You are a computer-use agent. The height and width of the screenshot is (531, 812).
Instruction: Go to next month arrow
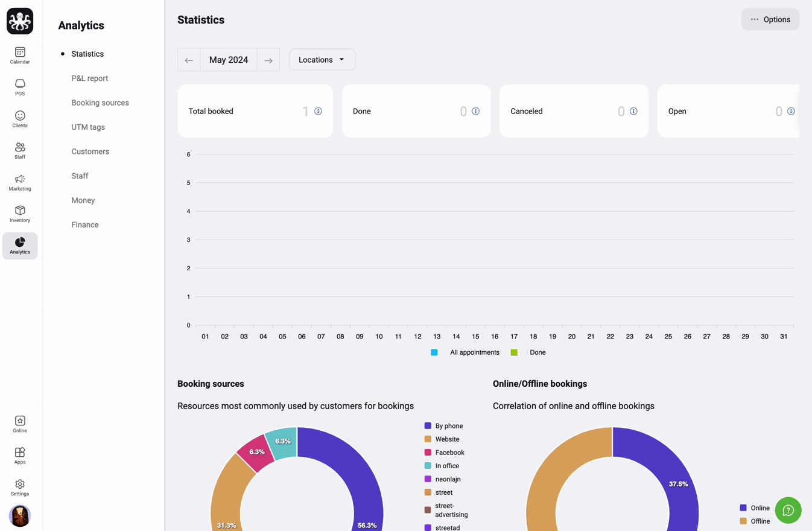(x=268, y=60)
